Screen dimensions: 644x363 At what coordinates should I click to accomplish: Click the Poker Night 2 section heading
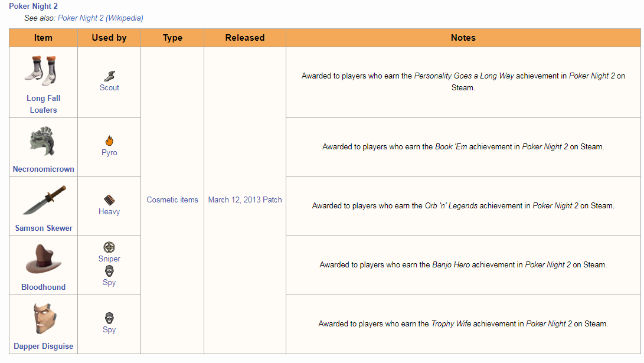click(34, 6)
